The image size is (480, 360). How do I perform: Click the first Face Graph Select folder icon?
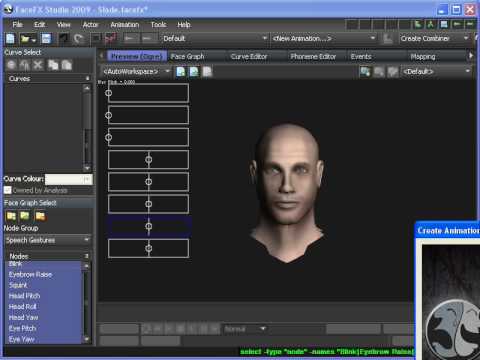click(x=11, y=216)
